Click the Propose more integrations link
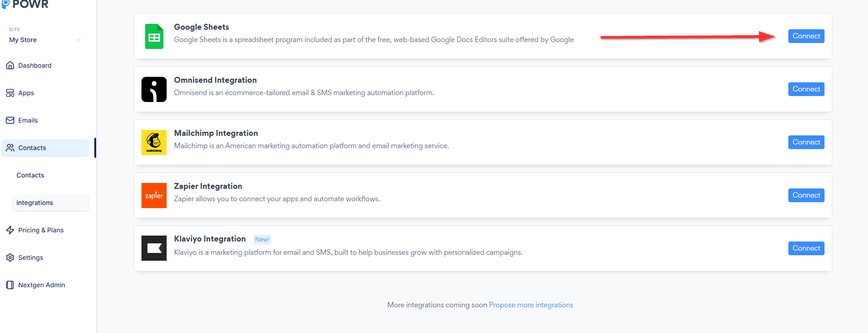Image resolution: width=868 pixels, height=333 pixels. click(x=531, y=305)
